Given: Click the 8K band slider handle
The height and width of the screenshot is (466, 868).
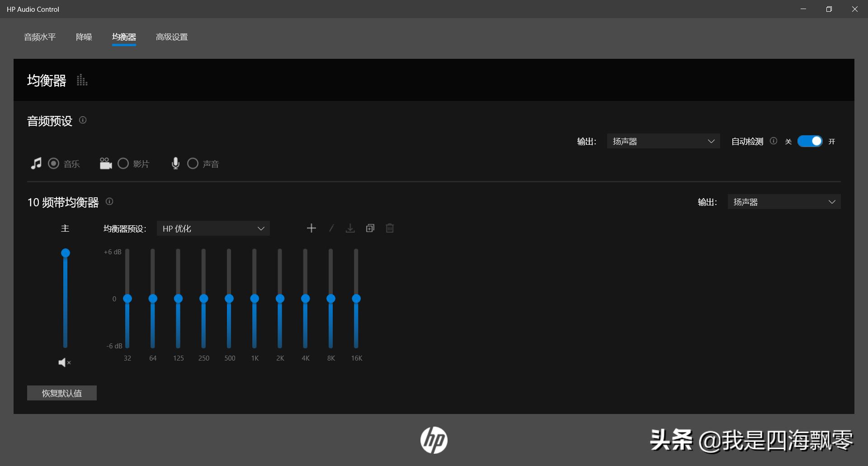Looking at the screenshot, I should coord(331,299).
